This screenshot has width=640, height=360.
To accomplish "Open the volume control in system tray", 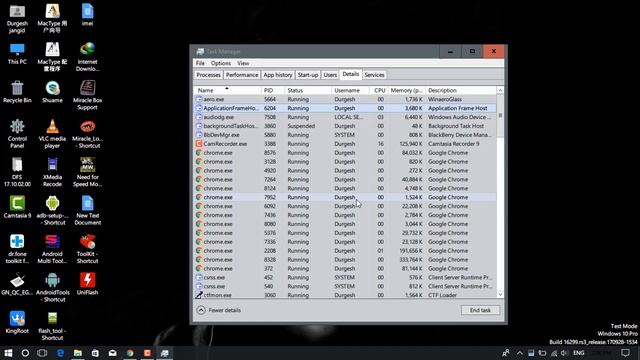I will point(564,353).
